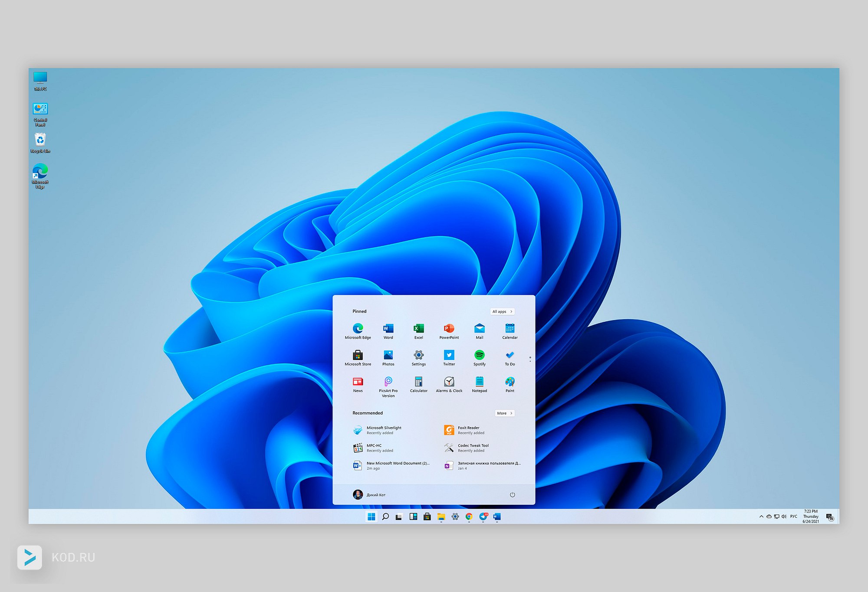Open recommended Codec Tweak Tool
Viewport: 868px width, 592px height.
[x=467, y=448]
